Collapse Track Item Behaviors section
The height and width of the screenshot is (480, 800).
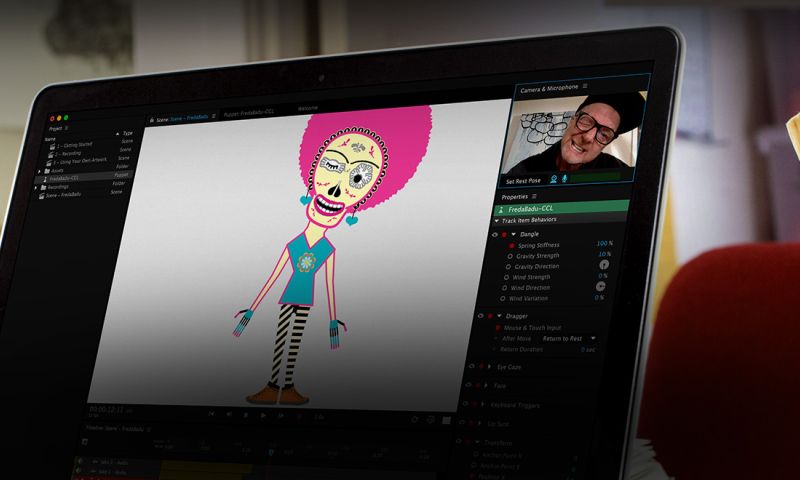[497, 221]
